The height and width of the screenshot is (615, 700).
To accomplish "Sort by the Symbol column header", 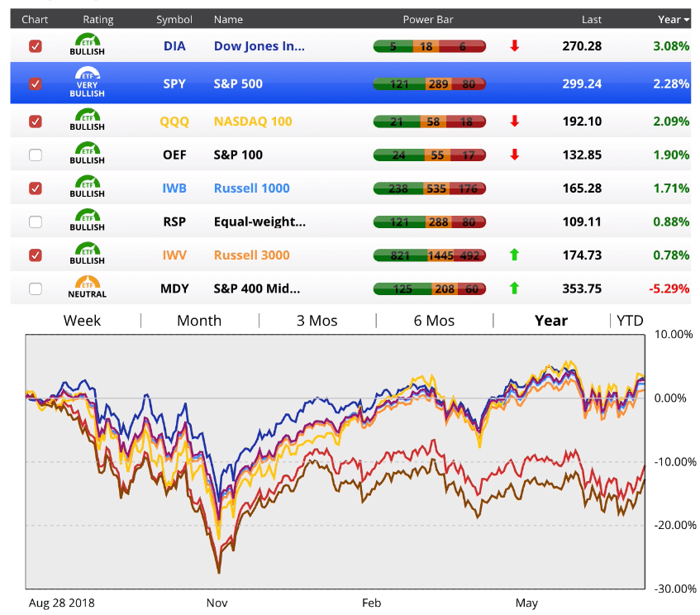I will tap(174, 20).
